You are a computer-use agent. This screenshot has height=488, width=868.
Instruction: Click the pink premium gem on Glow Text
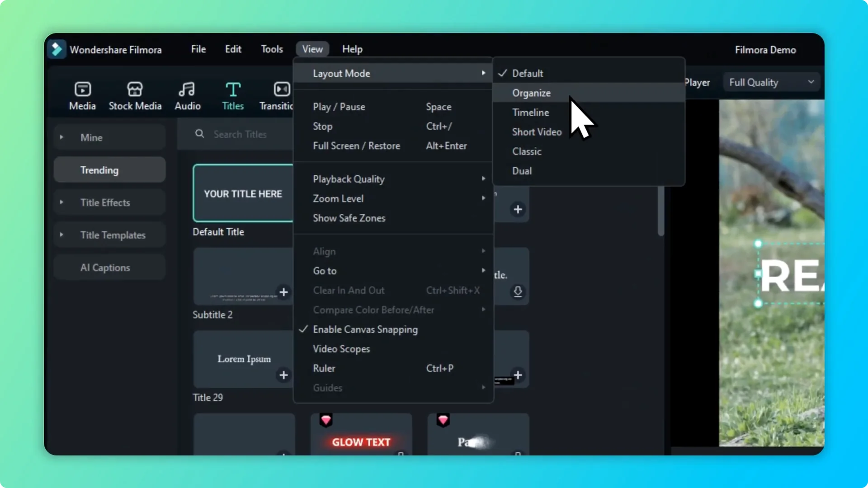pos(326,420)
